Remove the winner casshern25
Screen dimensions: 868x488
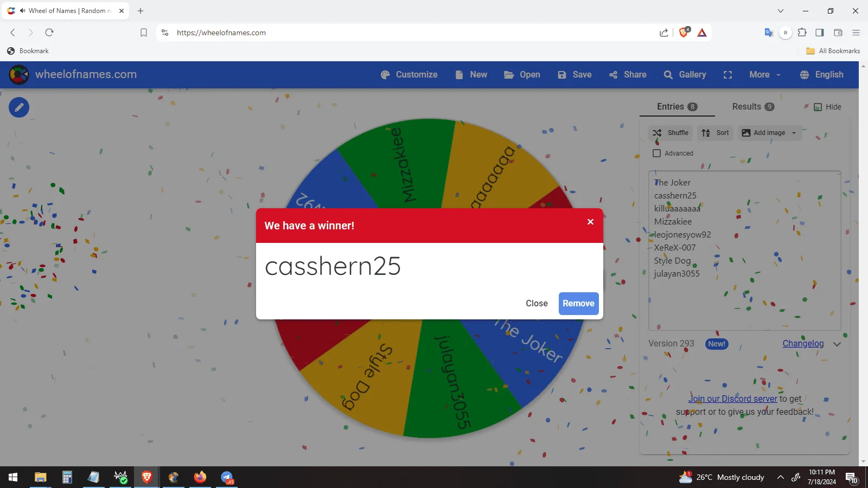[x=578, y=304]
